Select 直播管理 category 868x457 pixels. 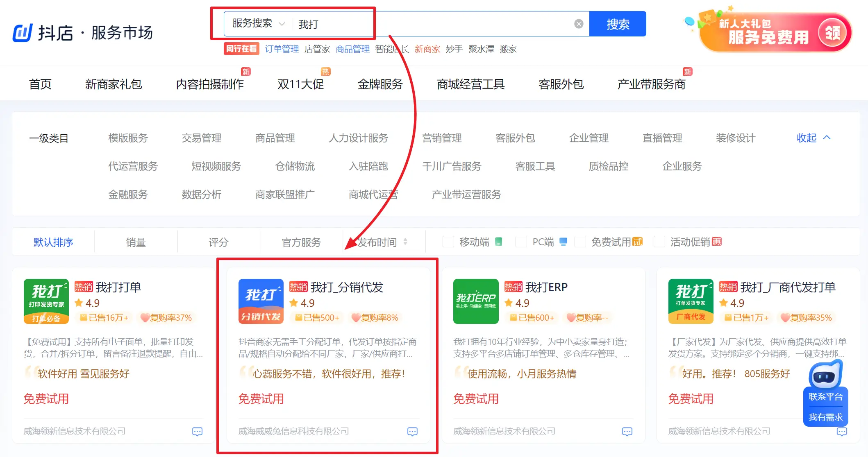point(662,138)
